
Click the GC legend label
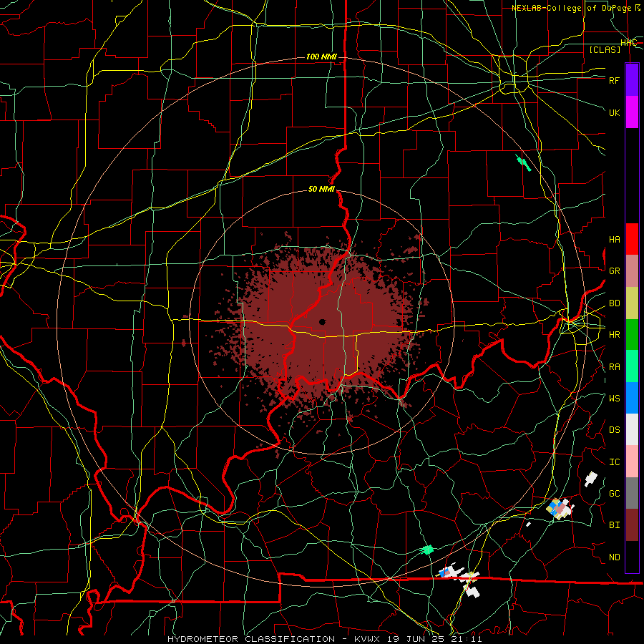pos(614,494)
